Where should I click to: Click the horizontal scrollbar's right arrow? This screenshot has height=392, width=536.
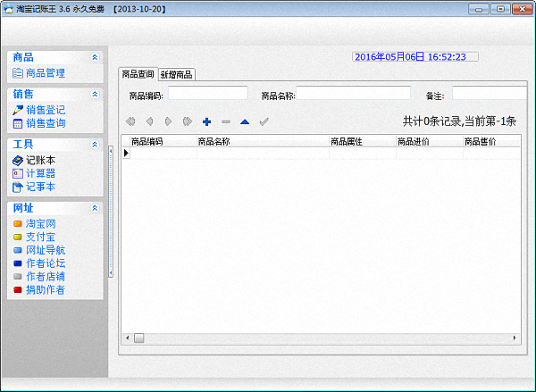point(515,338)
